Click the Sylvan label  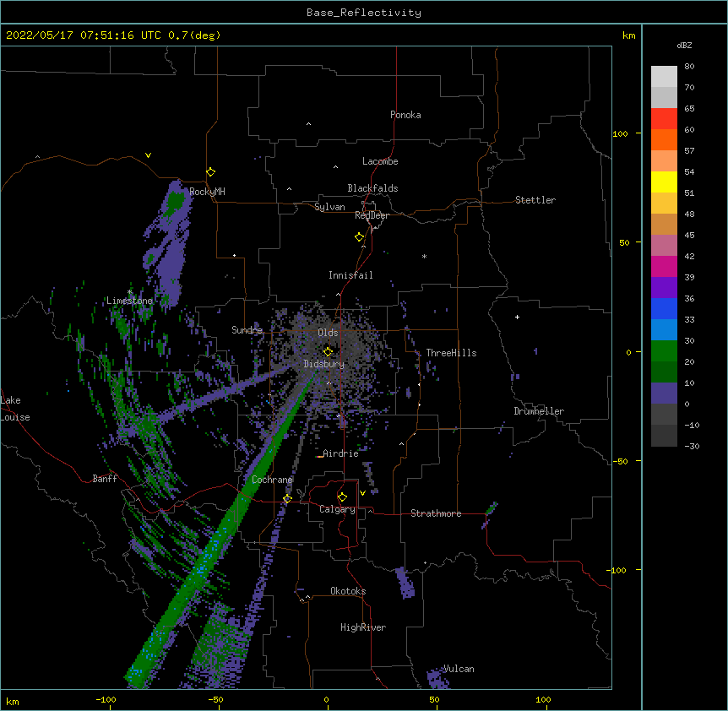[x=329, y=207]
